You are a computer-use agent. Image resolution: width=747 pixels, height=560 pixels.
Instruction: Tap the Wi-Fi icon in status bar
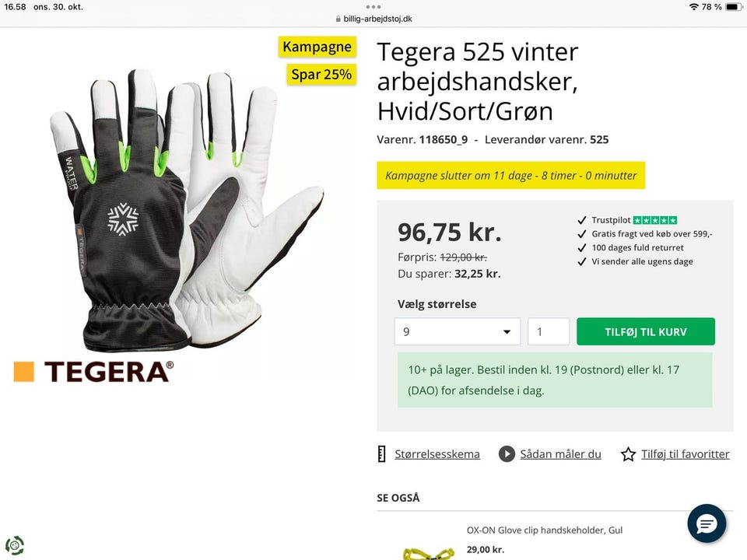coord(693,7)
